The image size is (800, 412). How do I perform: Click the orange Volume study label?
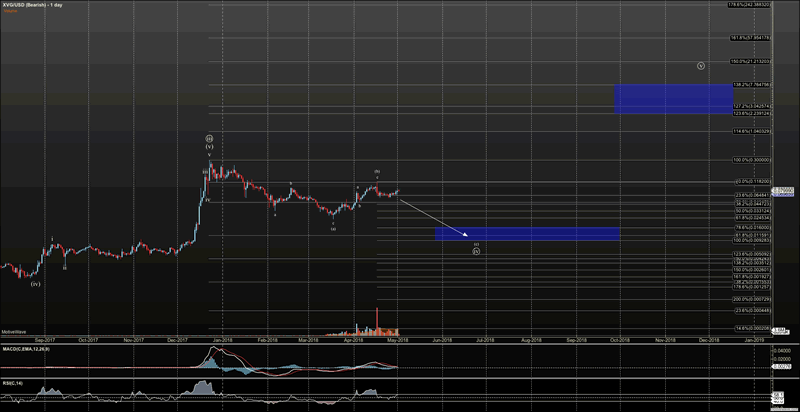(x=8, y=9)
